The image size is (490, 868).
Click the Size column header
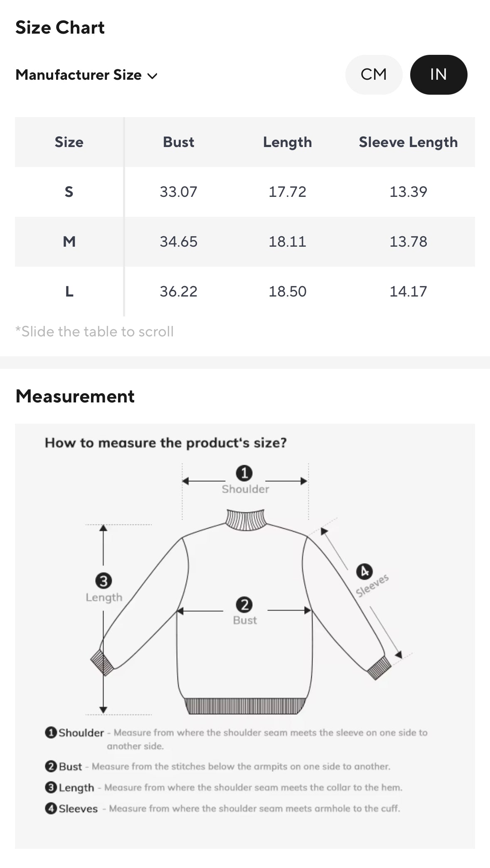69,142
